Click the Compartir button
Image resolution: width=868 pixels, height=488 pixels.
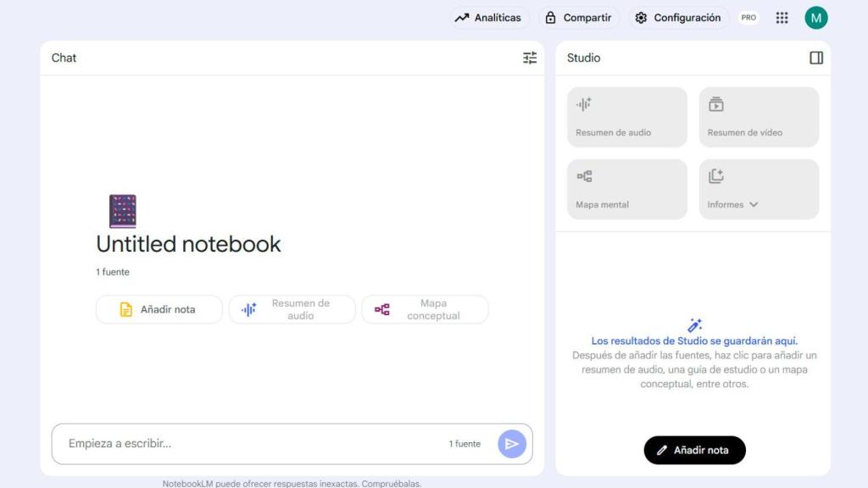580,16
